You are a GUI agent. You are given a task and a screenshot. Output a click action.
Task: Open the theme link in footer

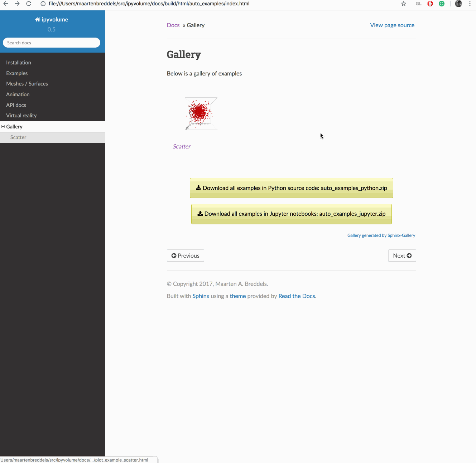[238, 296]
